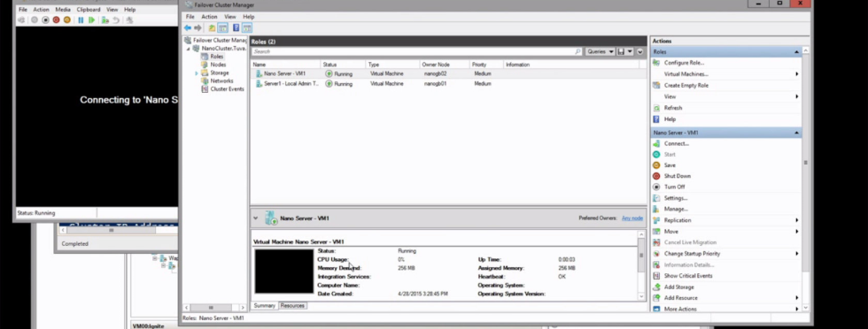Click Create Empty Role in Actions

[x=686, y=85]
